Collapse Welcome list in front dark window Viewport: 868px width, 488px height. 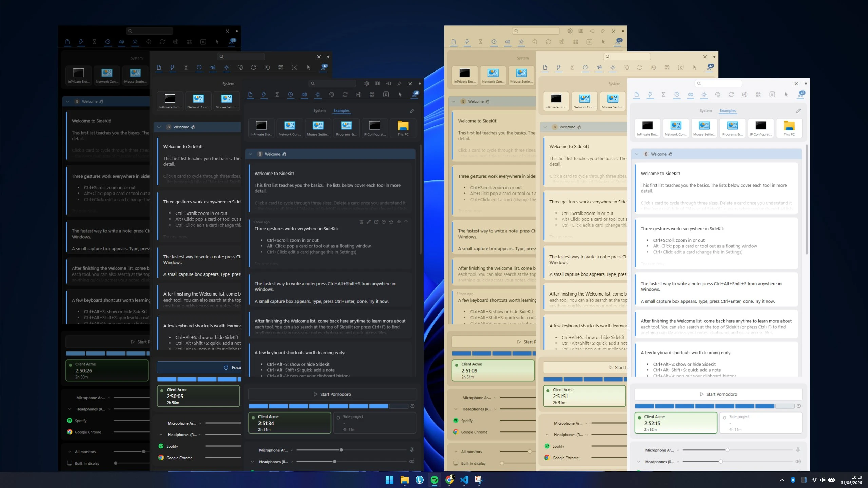click(x=251, y=154)
